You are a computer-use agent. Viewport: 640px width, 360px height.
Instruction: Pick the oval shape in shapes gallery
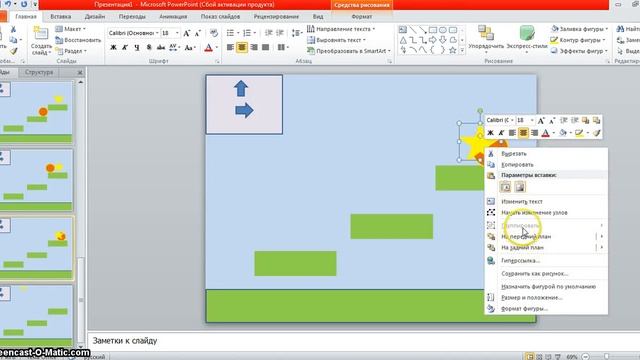443,30
